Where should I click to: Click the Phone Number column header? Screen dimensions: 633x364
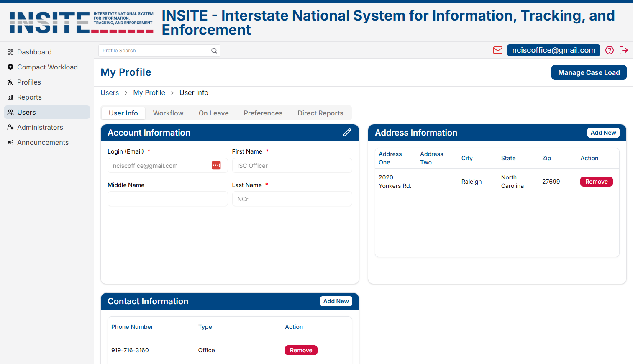click(x=132, y=327)
